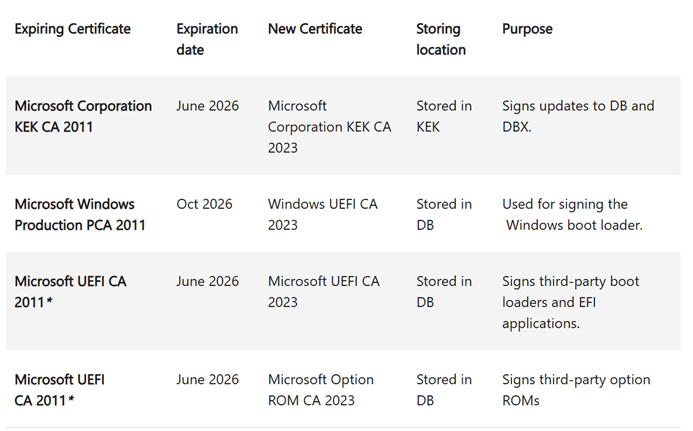Screen dimensions: 693x431
Task: Click the Microsoft UEFI CA 2023 cell
Action: pyautogui.click(x=324, y=292)
